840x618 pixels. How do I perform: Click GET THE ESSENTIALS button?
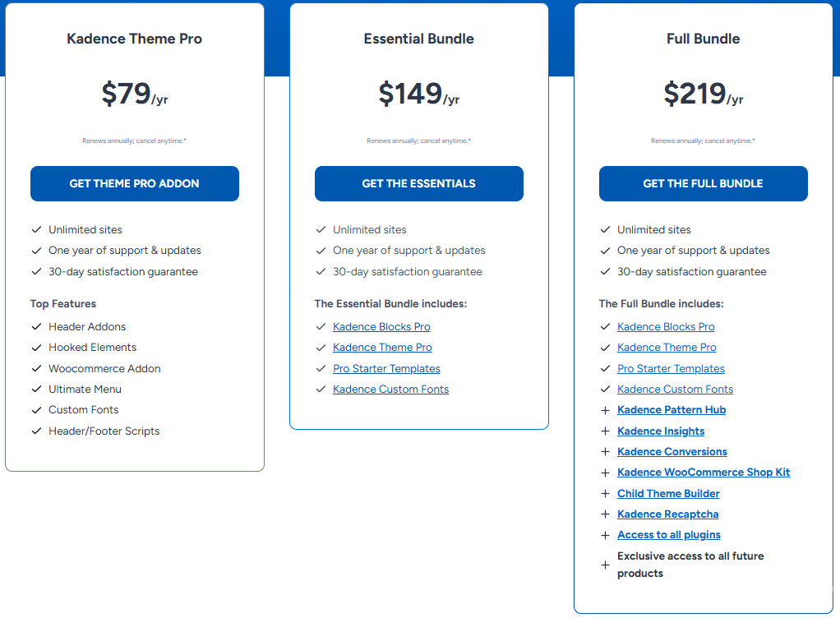coord(418,183)
